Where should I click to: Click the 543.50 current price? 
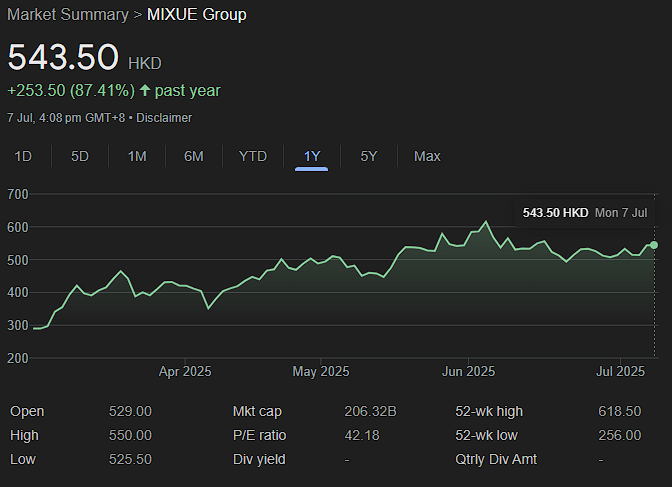(x=63, y=57)
